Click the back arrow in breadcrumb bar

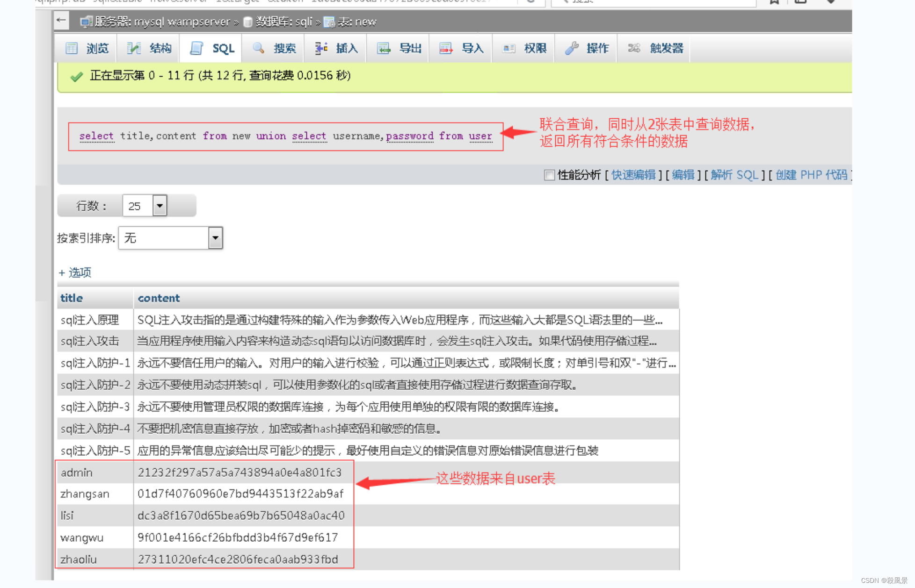pos(61,20)
